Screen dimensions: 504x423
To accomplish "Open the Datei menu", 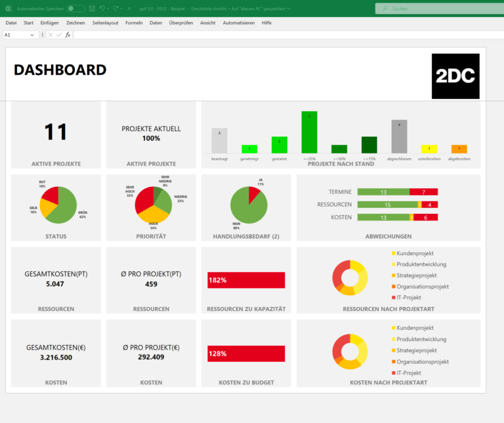I will (x=11, y=23).
